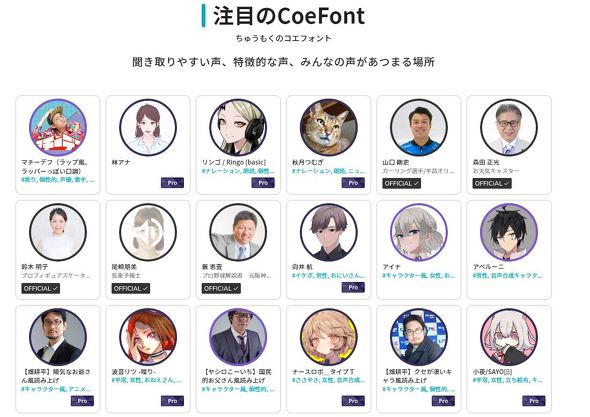Open the アベルーニ dark-haired character avatar

(509, 232)
